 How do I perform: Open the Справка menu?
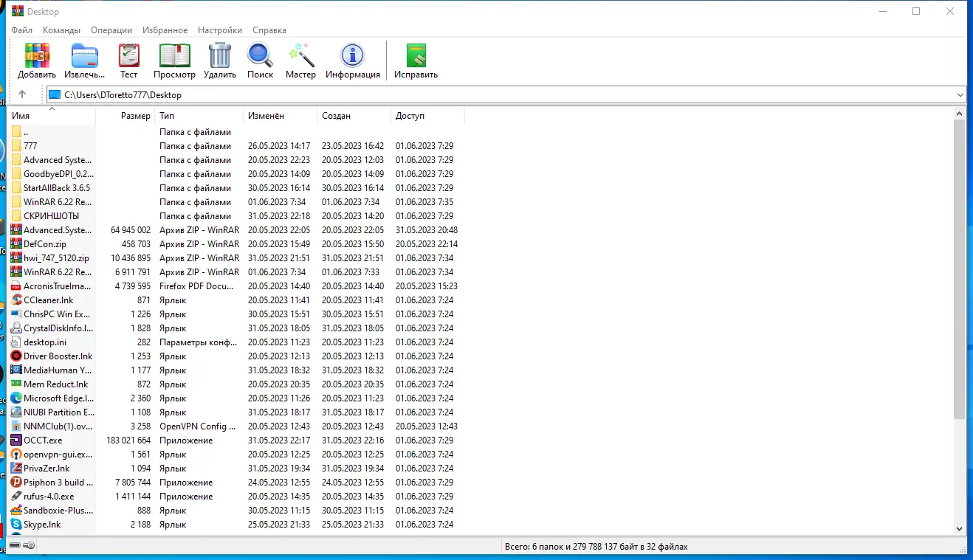coord(269,30)
